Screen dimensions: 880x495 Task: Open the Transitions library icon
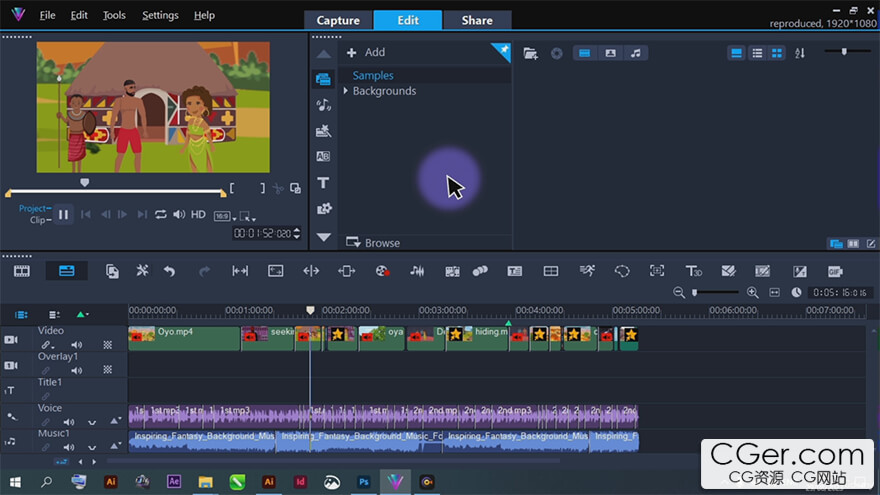(x=323, y=157)
